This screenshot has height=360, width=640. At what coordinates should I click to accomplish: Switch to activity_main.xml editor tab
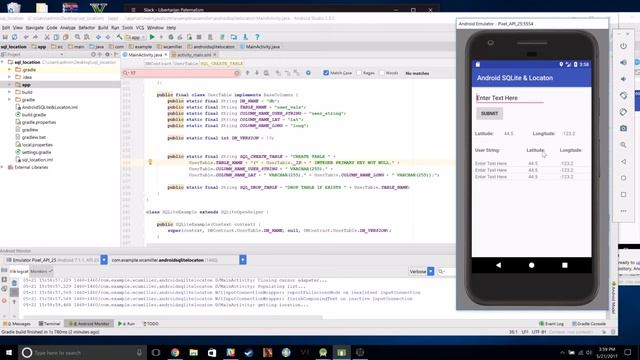pos(193,55)
